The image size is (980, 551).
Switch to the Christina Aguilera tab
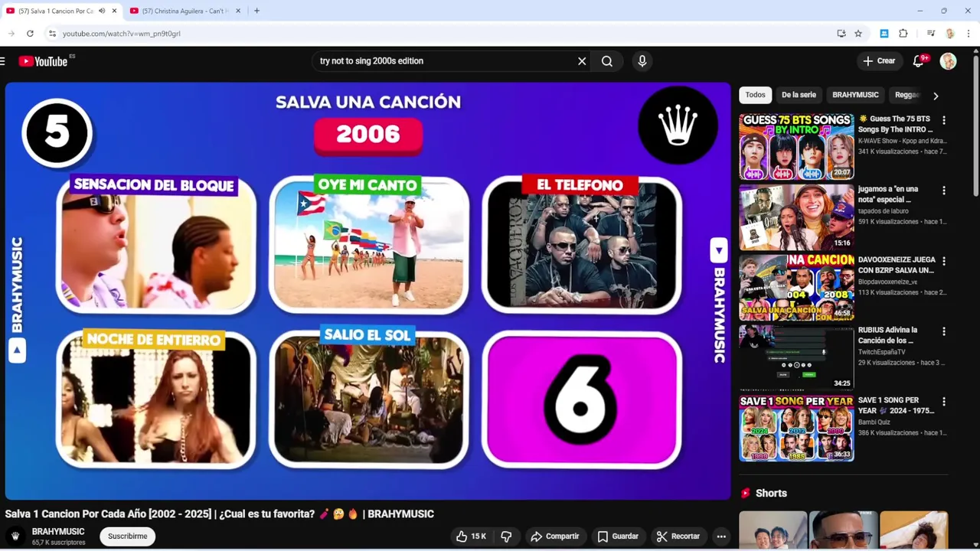[184, 11]
